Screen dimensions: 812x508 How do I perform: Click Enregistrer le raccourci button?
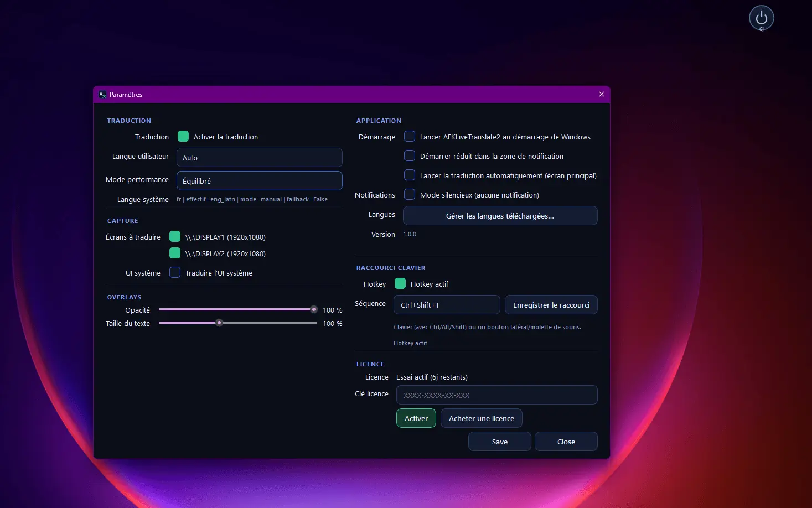(551, 305)
